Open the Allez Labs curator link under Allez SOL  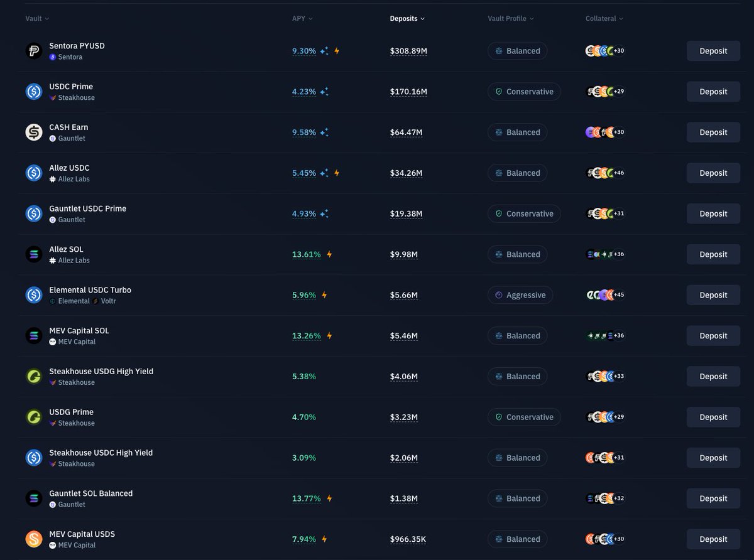click(x=70, y=261)
